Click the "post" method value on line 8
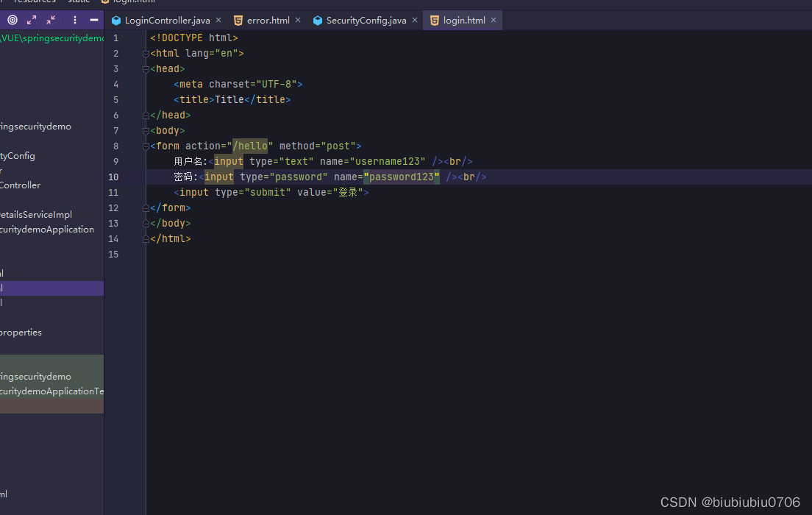The image size is (812, 515). point(338,146)
